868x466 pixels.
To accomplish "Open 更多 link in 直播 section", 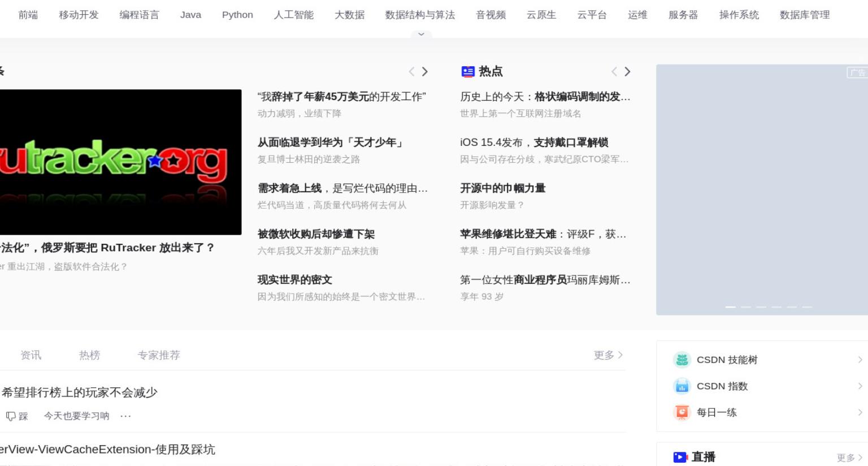I will (x=849, y=458).
